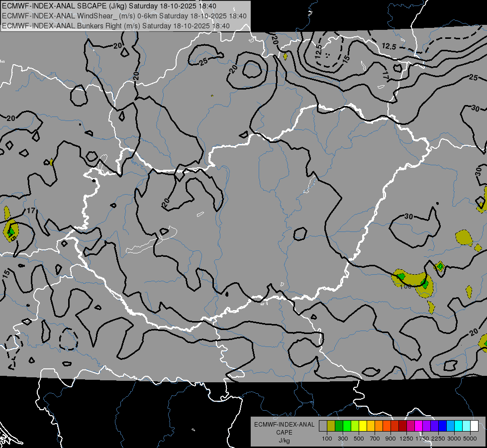
Task: Select the gray below-100 legend swatch
Action: pos(323,426)
